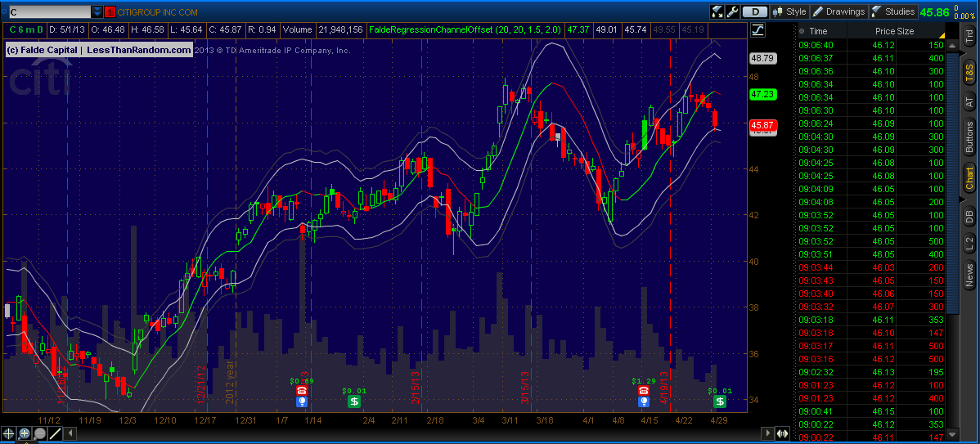Open the L 2 sidebar tab

(969, 244)
